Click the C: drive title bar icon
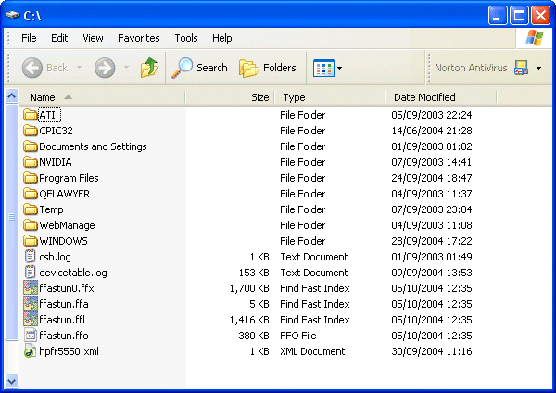Image resolution: width=556 pixels, height=393 pixels. 12,15
